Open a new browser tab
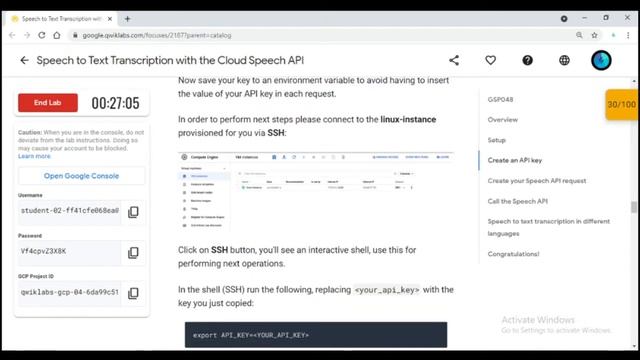 127,19
